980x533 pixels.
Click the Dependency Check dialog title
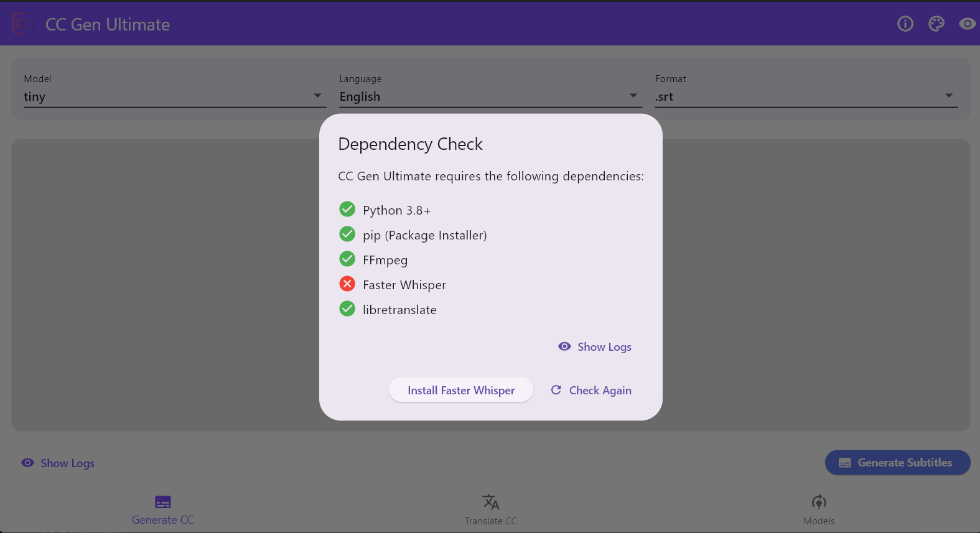tap(410, 144)
